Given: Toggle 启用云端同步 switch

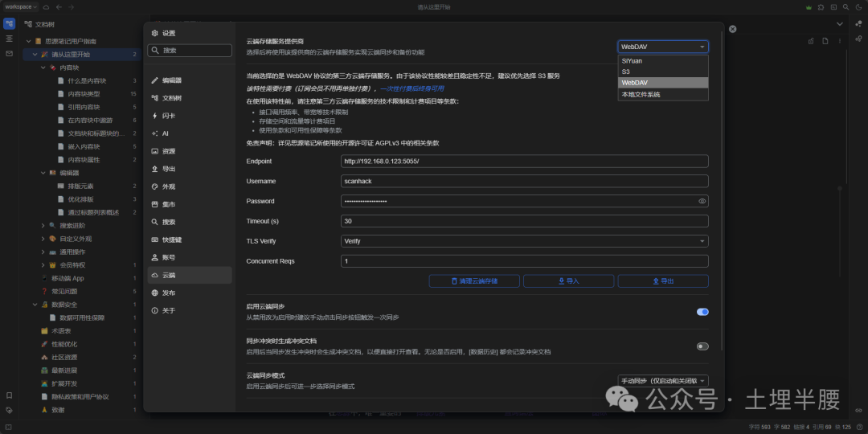Looking at the screenshot, I should click(702, 312).
